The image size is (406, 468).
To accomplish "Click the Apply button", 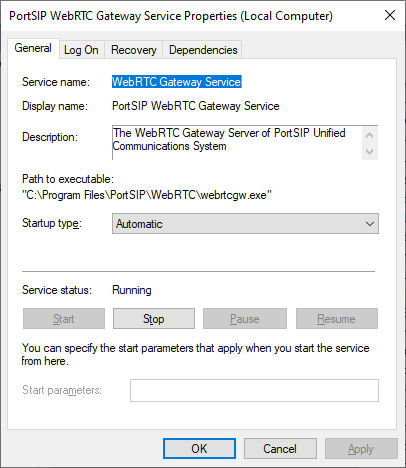I will coord(361,449).
